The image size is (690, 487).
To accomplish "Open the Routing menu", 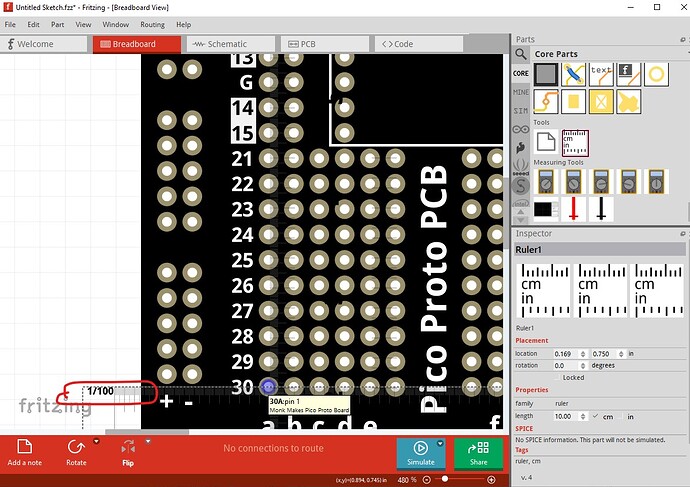I will 152,25.
